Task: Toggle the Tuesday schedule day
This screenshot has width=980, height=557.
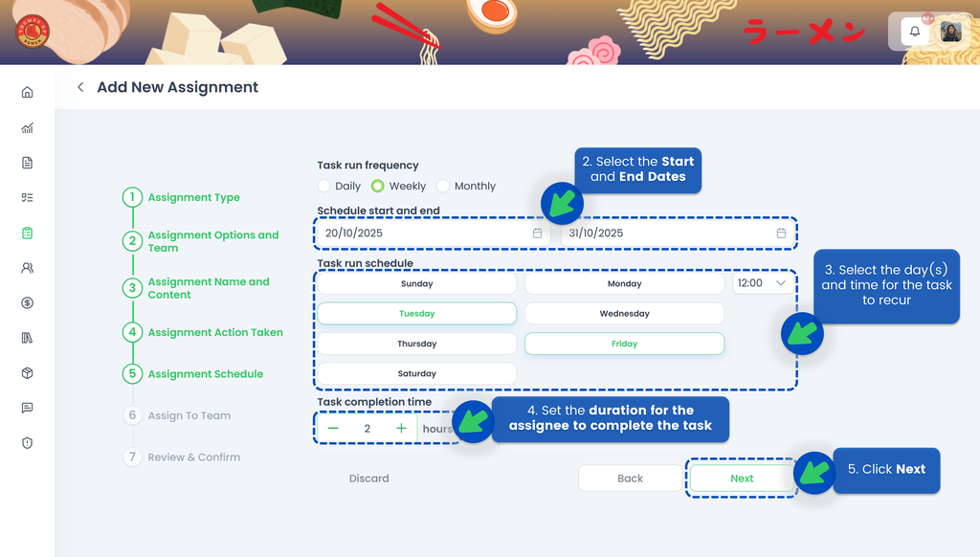Action: pyautogui.click(x=416, y=314)
